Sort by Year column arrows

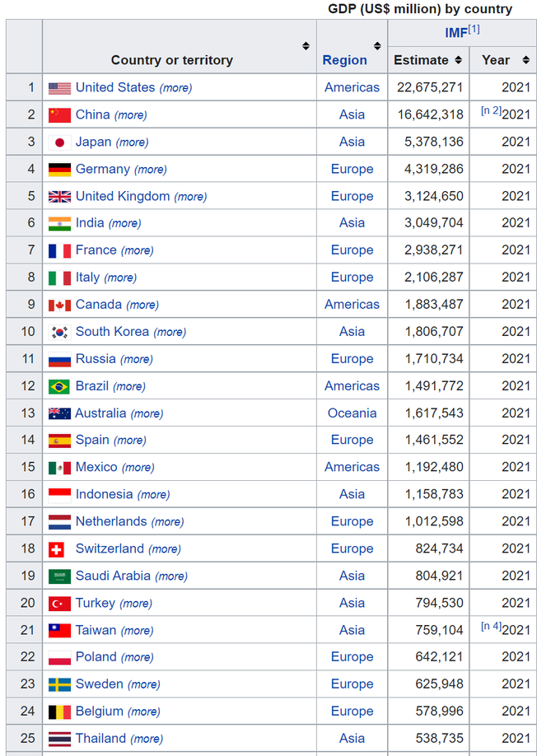[526, 60]
